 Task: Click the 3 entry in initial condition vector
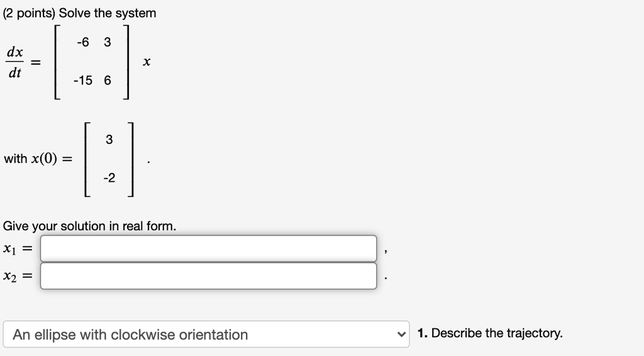pos(109,140)
